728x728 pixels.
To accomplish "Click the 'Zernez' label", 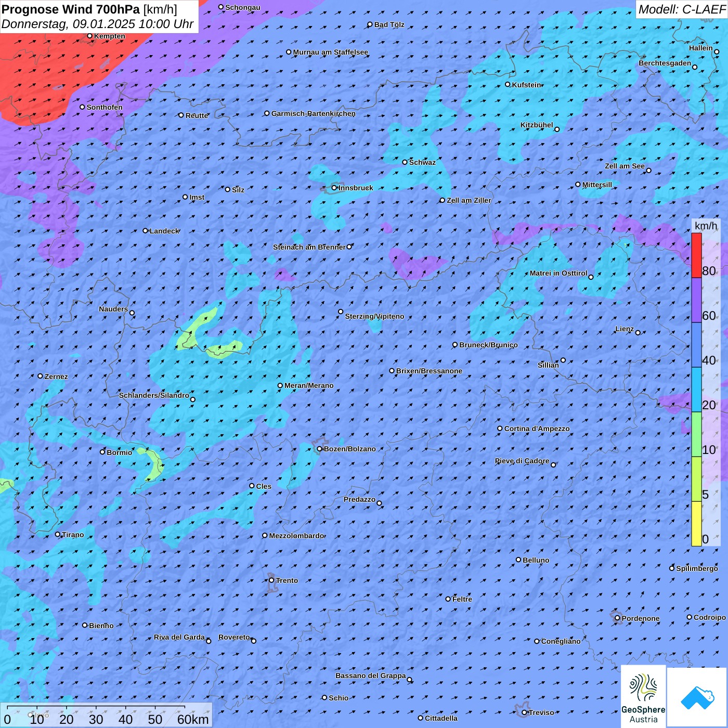I will coord(56,376).
